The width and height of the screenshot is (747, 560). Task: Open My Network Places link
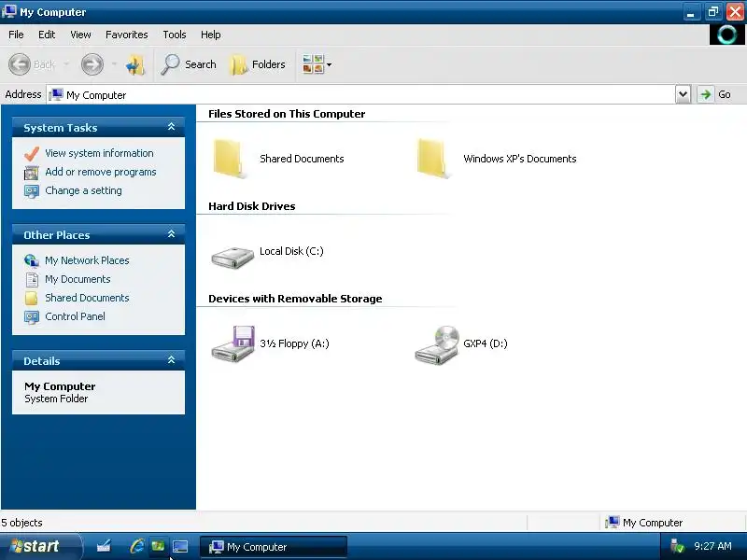(x=87, y=260)
